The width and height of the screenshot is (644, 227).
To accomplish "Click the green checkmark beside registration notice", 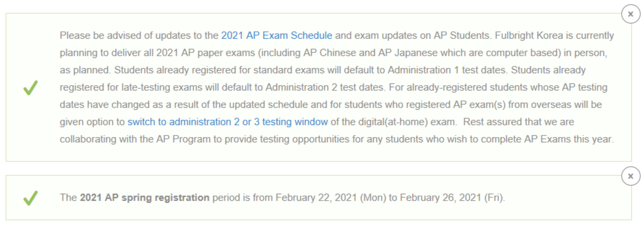I will (x=31, y=198).
